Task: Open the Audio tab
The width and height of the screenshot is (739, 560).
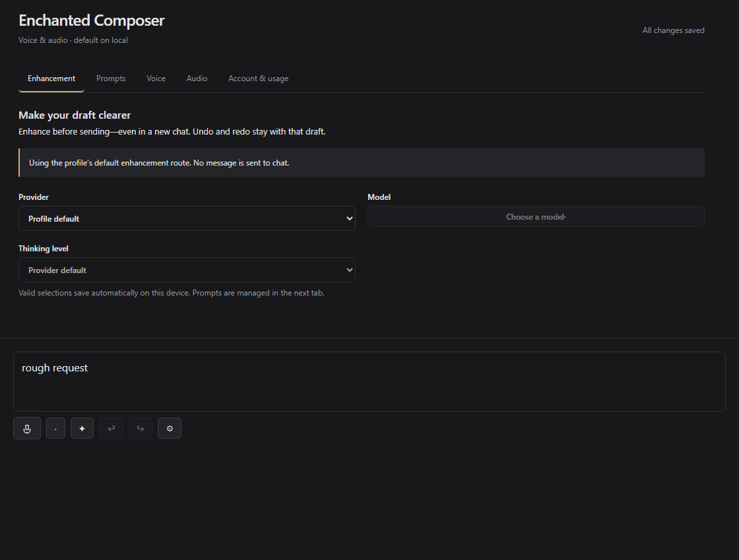Action: tap(197, 78)
